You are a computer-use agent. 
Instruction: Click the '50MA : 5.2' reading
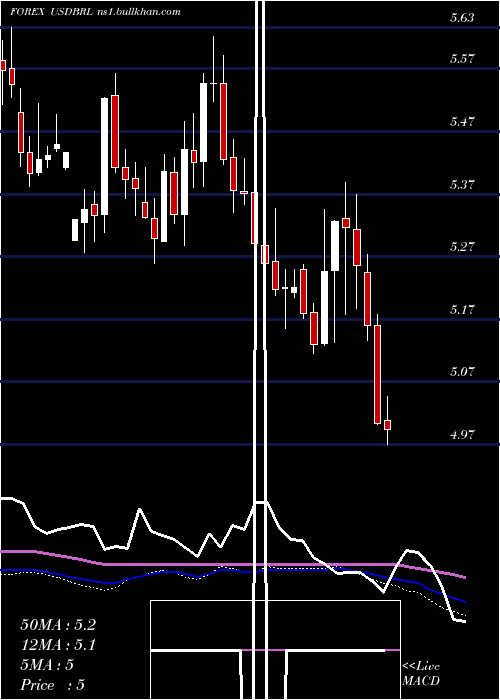click(58, 625)
